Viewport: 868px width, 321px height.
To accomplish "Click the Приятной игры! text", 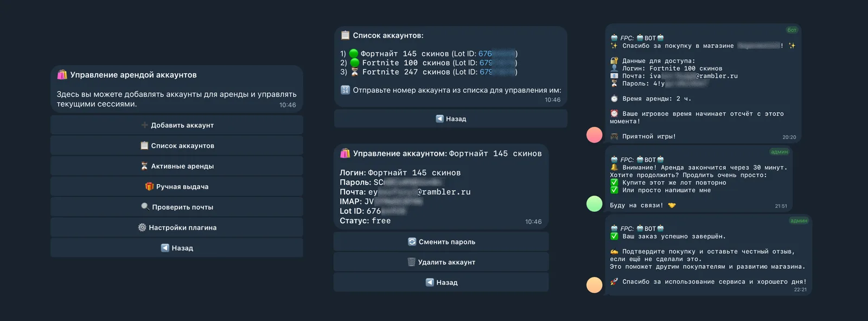I will (649, 136).
